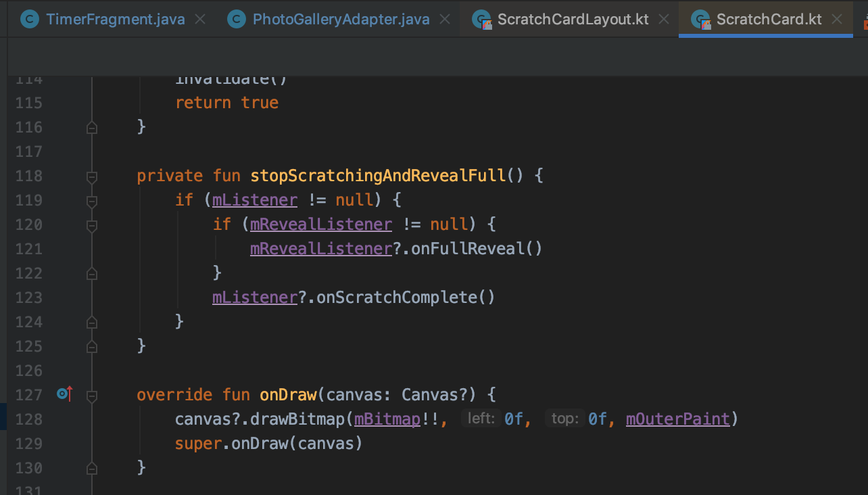The image size is (868, 495).
Task: Click the override gutter icon on line 127
Action: pyautogui.click(x=64, y=394)
